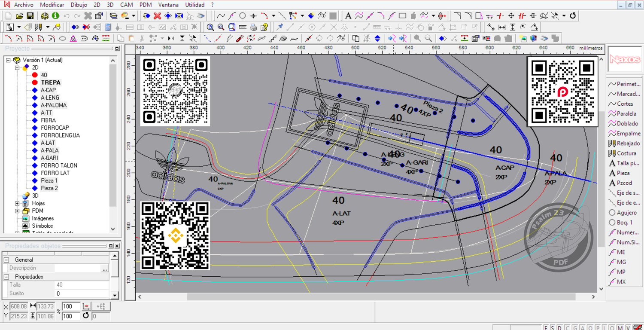
Task: Click the help question mark icon
Action: [x=264, y=27]
